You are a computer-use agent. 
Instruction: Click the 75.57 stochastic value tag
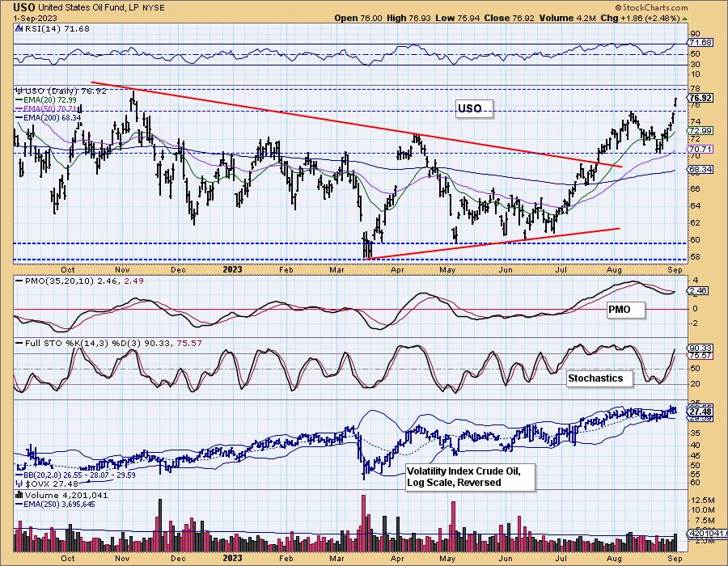tap(700, 356)
